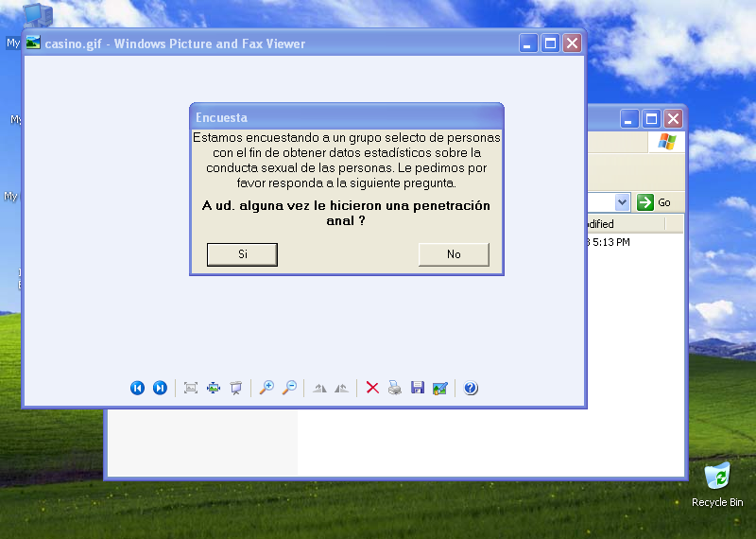This screenshot has width=756, height=539.
Task: Close the Picture and Fax Viewer window
Action: (x=573, y=43)
